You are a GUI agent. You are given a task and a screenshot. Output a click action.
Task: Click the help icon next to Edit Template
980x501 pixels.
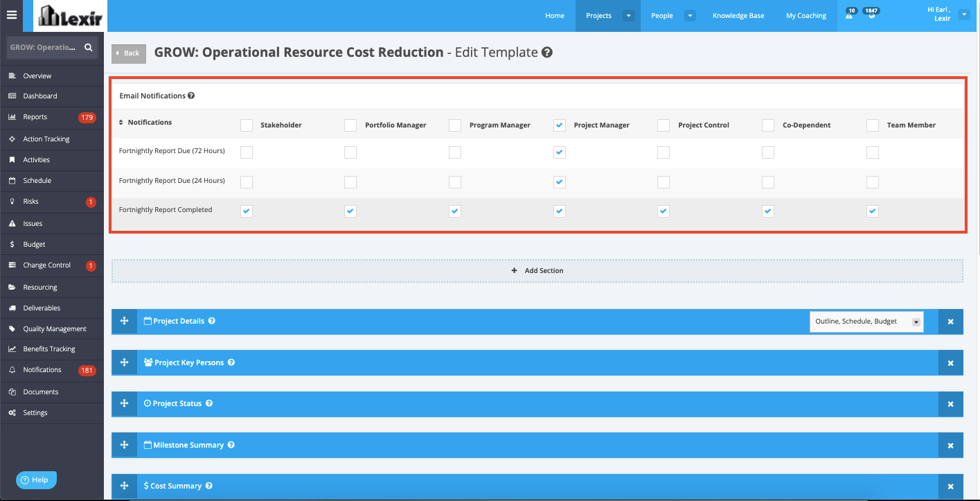pyautogui.click(x=547, y=52)
